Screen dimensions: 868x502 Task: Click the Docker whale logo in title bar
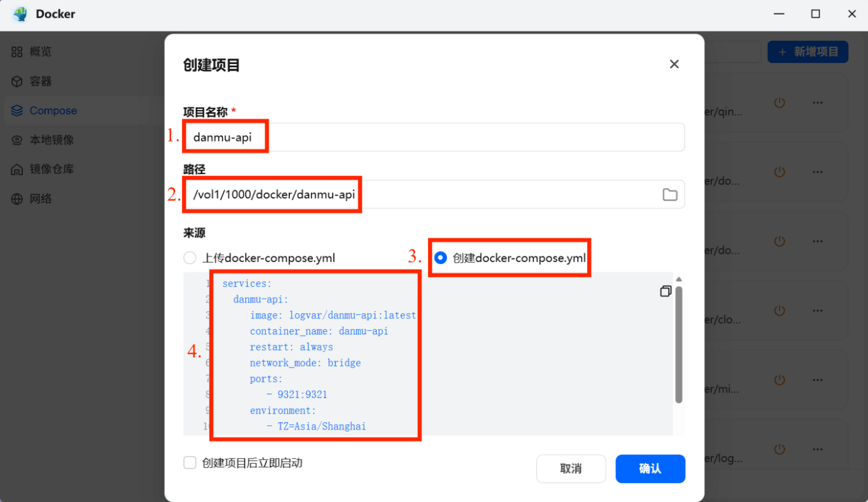tap(20, 14)
